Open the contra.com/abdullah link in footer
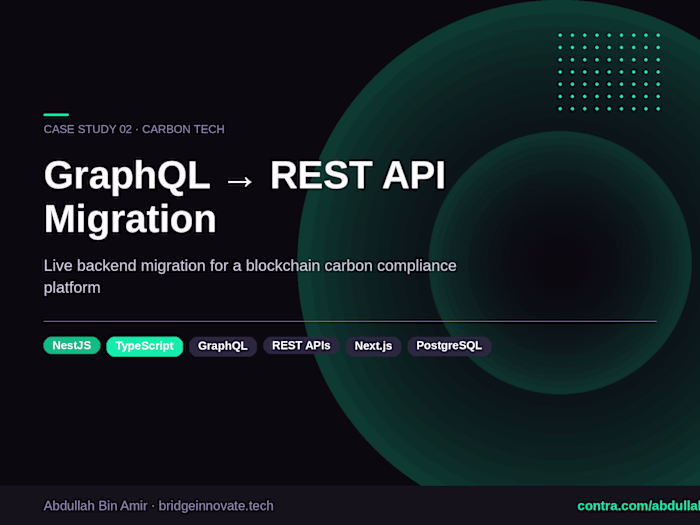Screen dimensions: 700x525 click(x=638, y=506)
